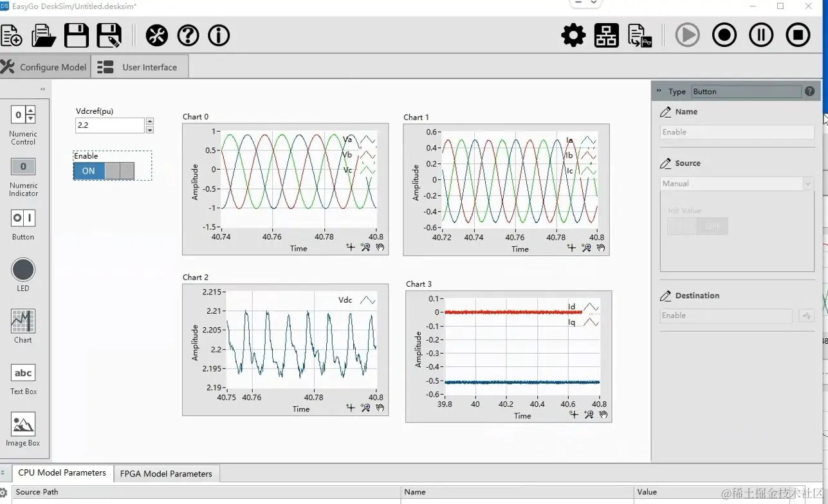Click the Chart 0 cursor crosshair tool
Image resolution: width=828 pixels, height=504 pixels.
[x=351, y=247]
